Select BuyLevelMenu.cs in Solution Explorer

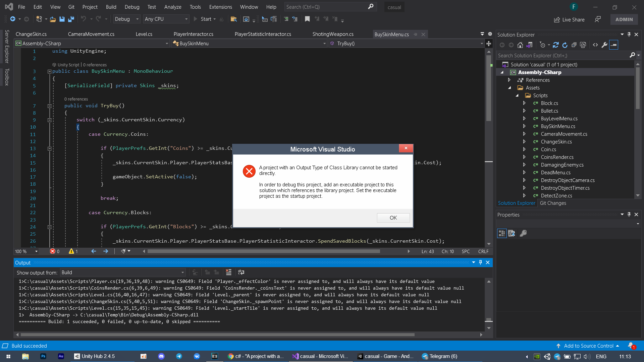coord(559,119)
